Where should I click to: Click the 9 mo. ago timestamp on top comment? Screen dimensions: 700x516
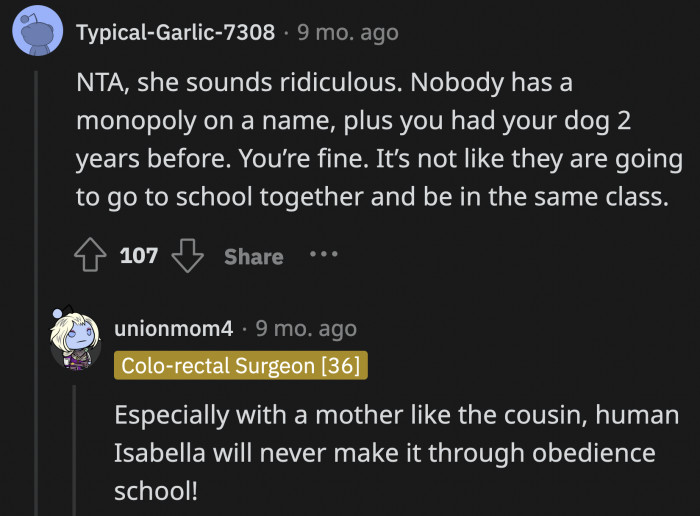[x=347, y=32]
